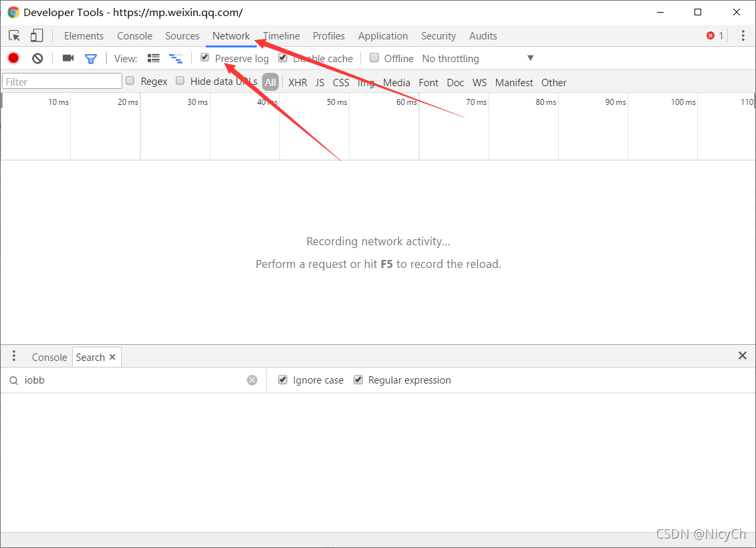Switch to the Timeline tab
Image resolution: width=756 pixels, height=548 pixels.
point(281,36)
